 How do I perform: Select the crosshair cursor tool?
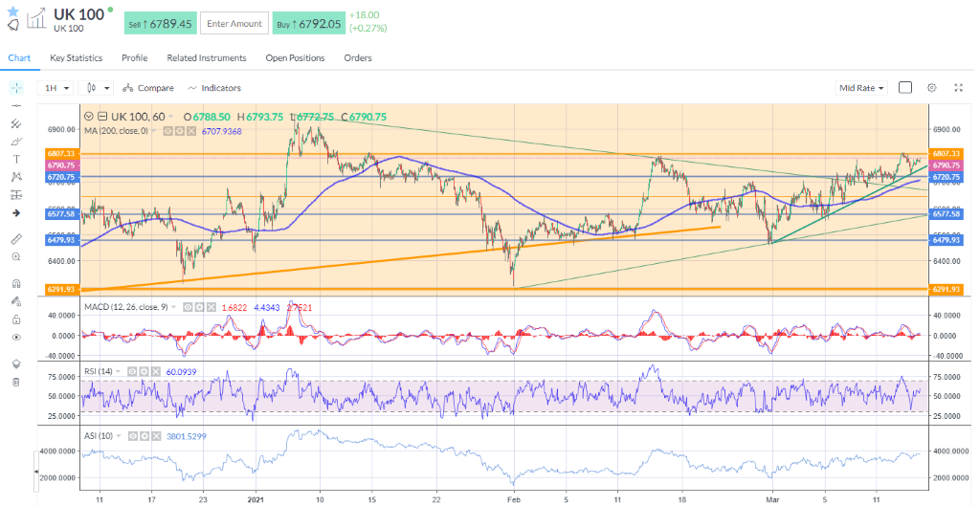(16, 88)
